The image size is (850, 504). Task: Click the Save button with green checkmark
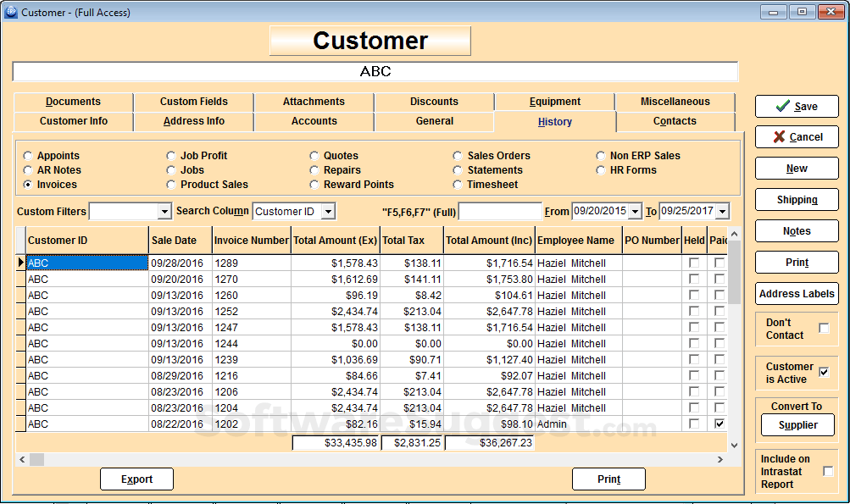pyautogui.click(x=796, y=107)
